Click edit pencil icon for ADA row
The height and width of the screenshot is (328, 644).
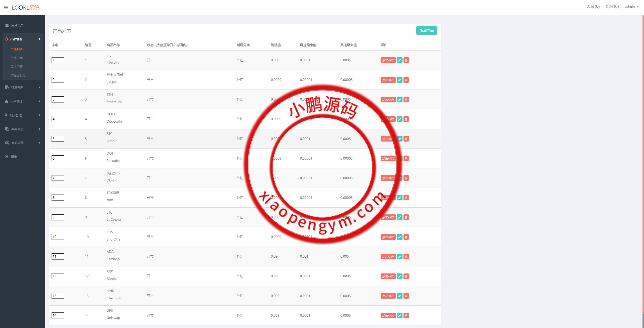coord(399,257)
